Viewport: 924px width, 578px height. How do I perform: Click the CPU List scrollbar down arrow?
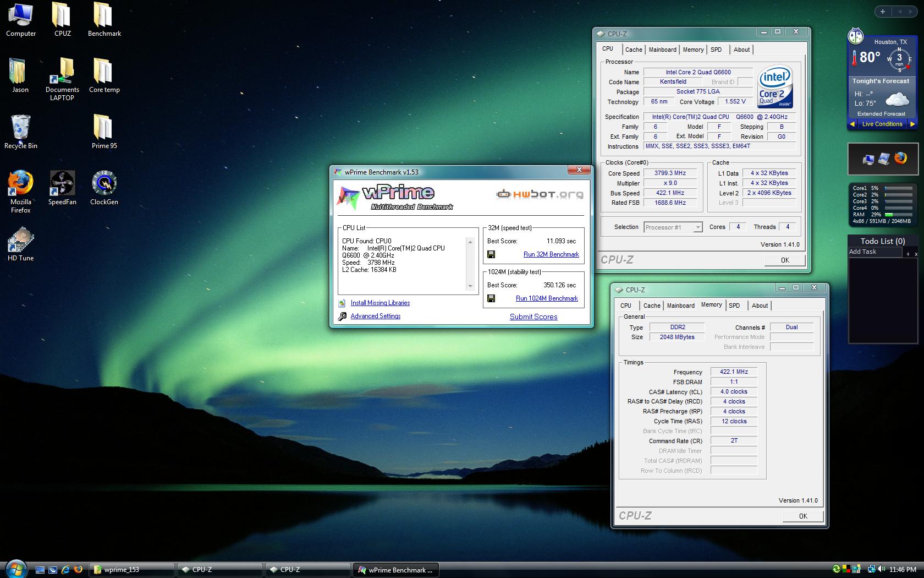point(470,286)
